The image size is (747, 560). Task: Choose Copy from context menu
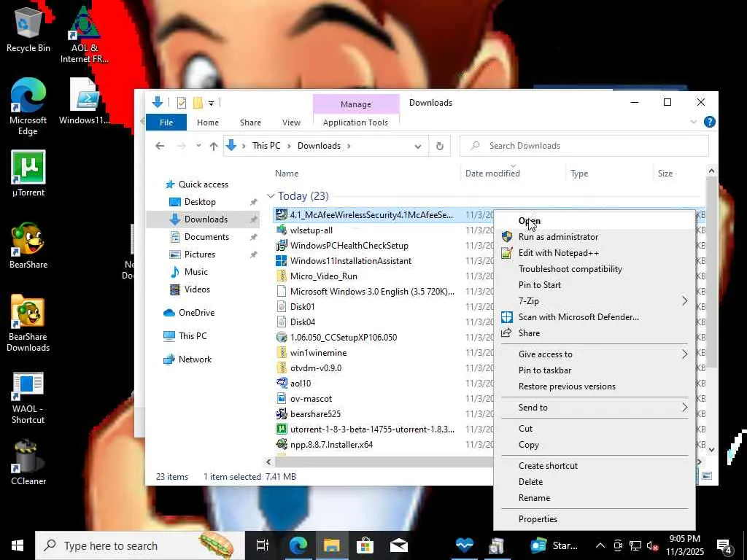pos(594,445)
